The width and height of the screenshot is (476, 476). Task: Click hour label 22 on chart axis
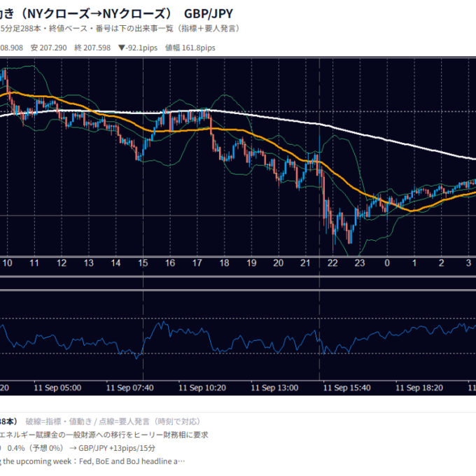[x=332, y=263]
